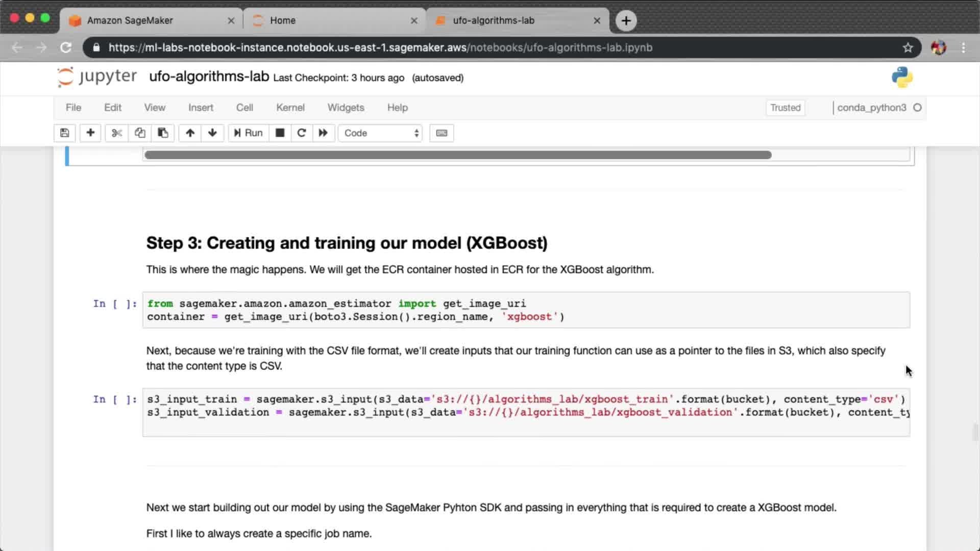Move selected cell up arrow
This screenshot has height=551, width=980.
point(190,133)
